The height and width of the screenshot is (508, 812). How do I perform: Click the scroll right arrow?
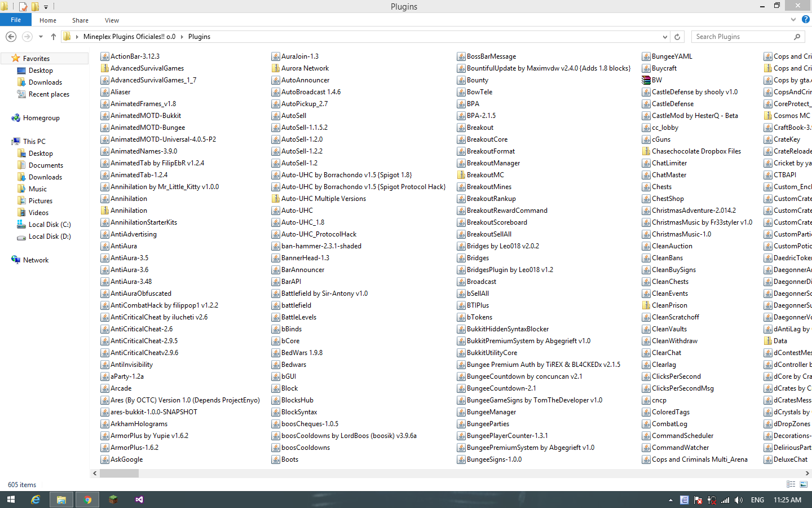(x=807, y=473)
